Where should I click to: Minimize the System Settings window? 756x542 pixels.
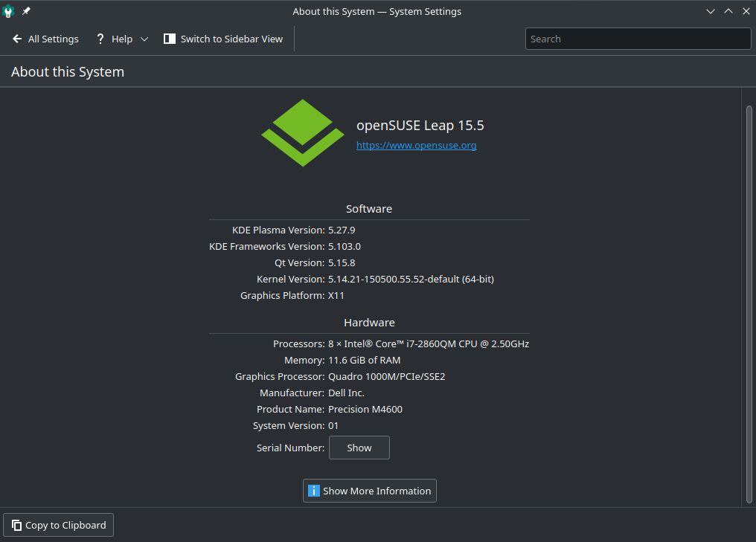(710, 11)
